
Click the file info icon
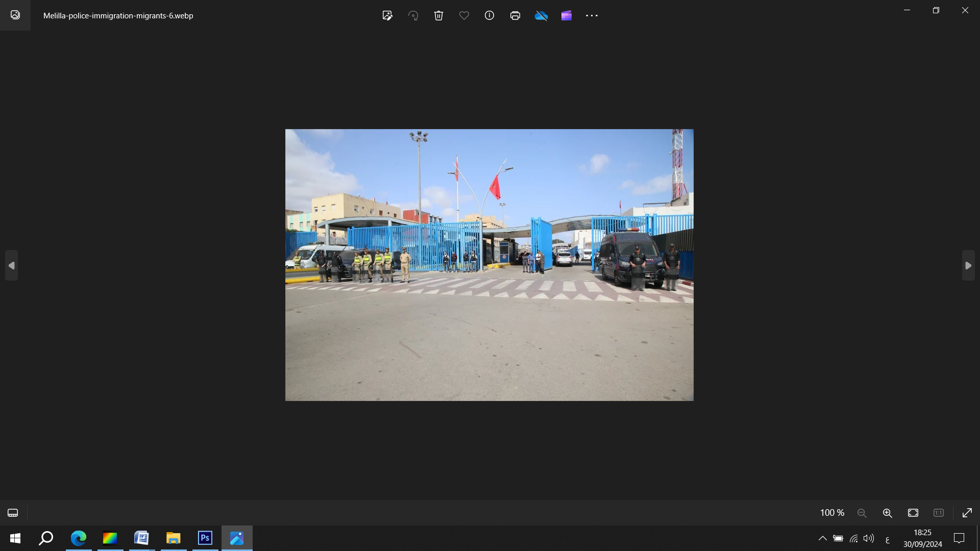click(x=489, y=15)
